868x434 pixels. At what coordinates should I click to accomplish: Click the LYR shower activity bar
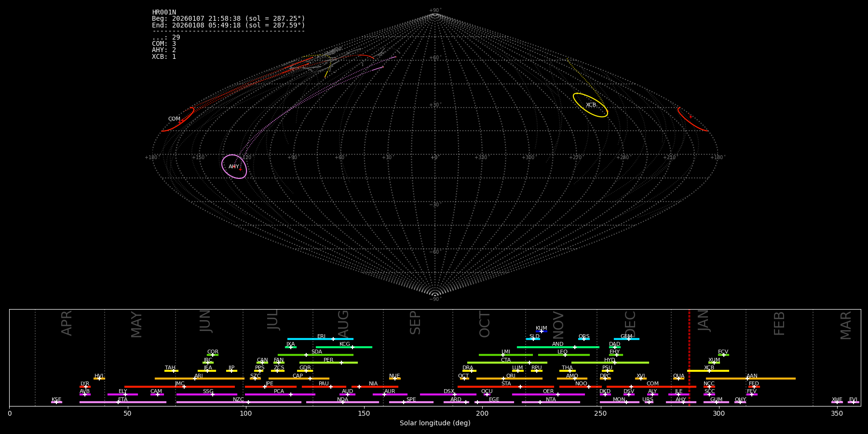click(x=85, y=387)
